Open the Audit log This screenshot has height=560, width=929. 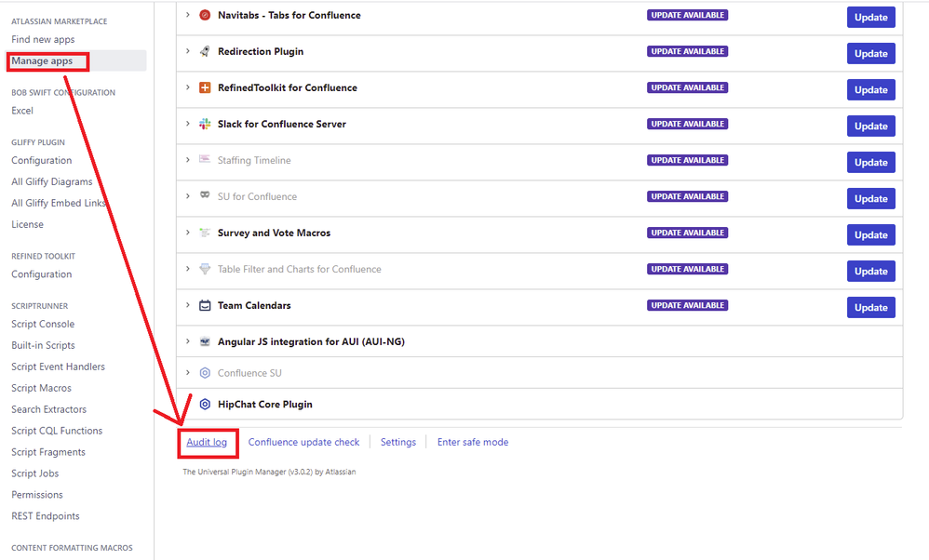[207, 442]
